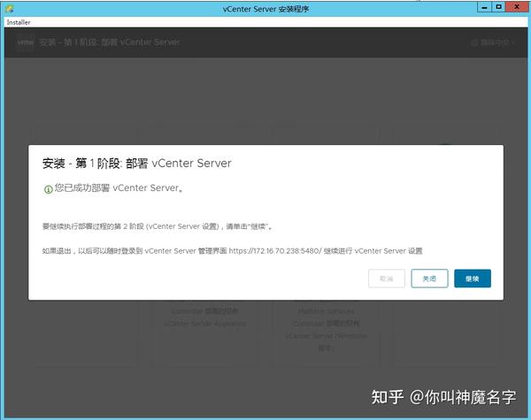531x420 pixels.
Task: Minimize the vCenter Server installer window
Action: 484,7
